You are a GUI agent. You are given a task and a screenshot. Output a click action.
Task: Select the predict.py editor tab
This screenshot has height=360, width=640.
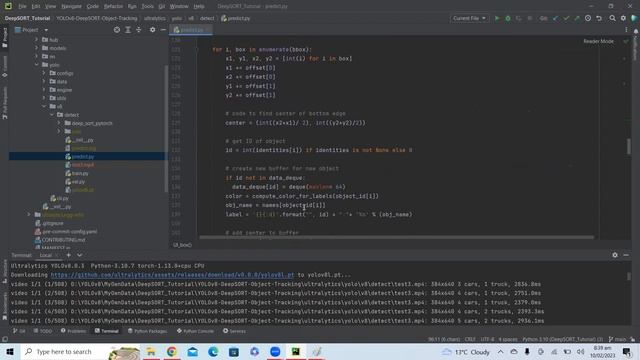click(191, 30)
